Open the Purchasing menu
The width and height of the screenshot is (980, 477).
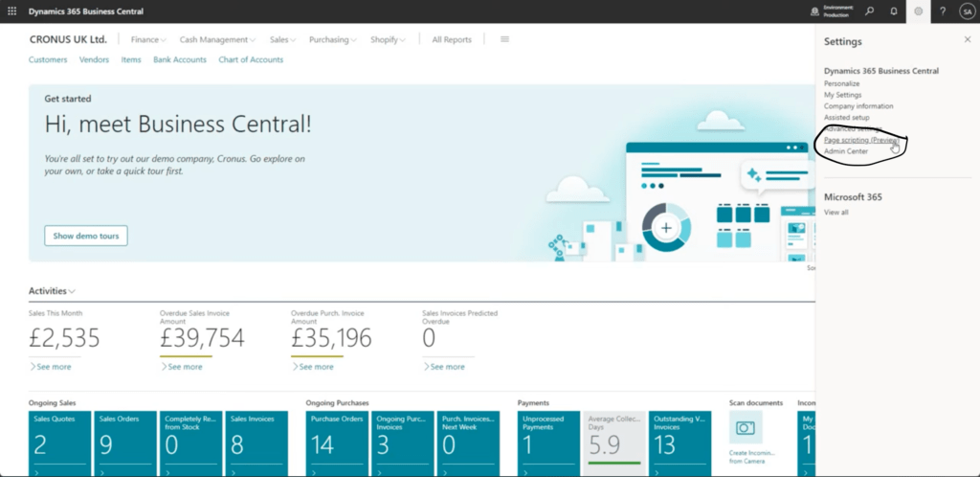pyautogui.click(x=332, y=40)
